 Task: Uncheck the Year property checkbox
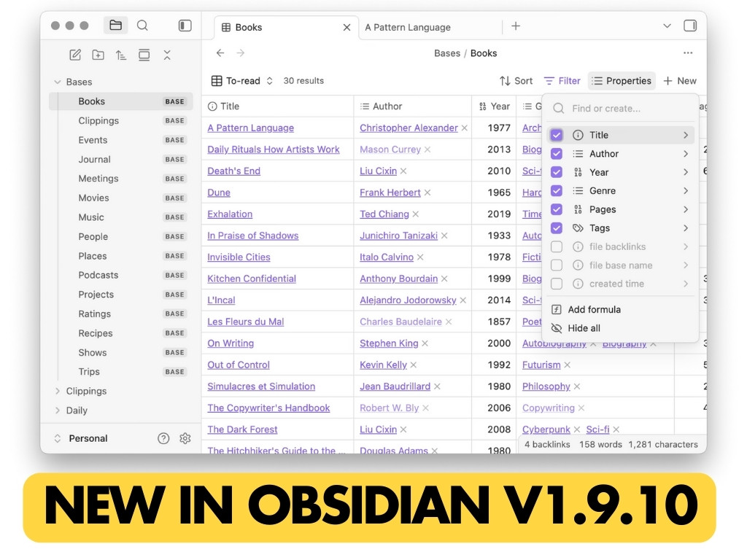[557, 172]
